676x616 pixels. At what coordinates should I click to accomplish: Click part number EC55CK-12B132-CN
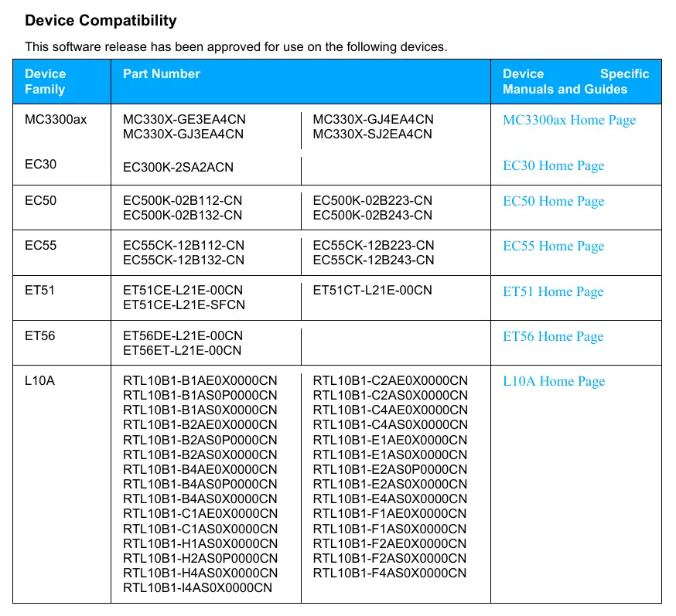pyautogui.click(x=183, y=260)
